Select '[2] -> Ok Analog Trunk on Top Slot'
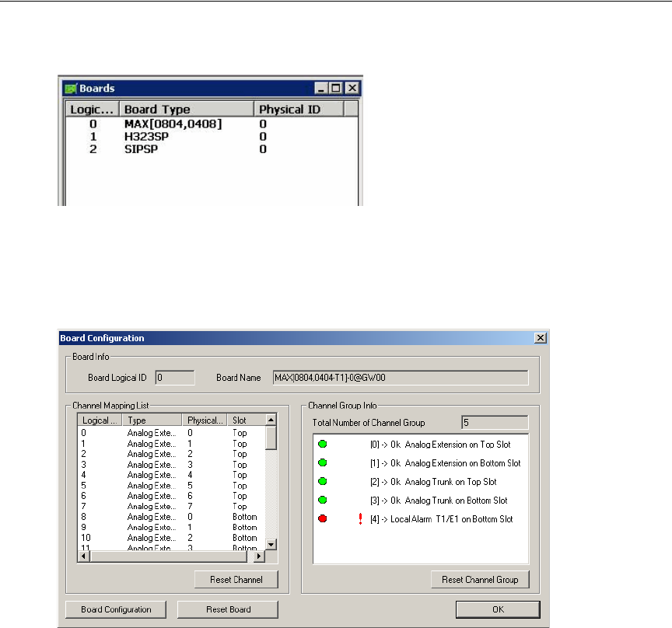Viewport: 672px width, 628px height. coord(433,482)
